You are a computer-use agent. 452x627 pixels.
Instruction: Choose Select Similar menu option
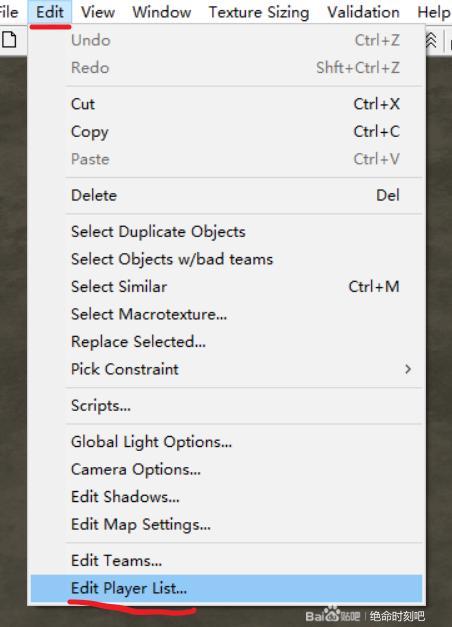coord(226,287)
